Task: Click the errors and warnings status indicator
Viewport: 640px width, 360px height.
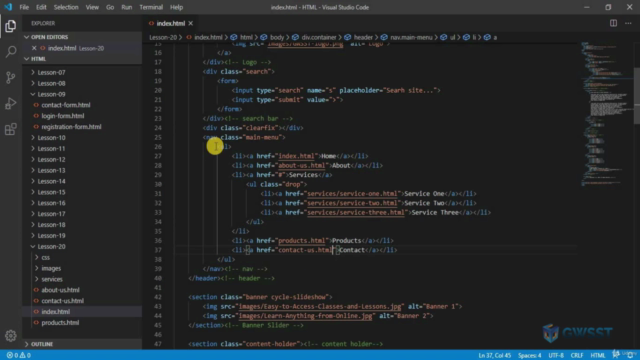Action: tap(19, 355)
